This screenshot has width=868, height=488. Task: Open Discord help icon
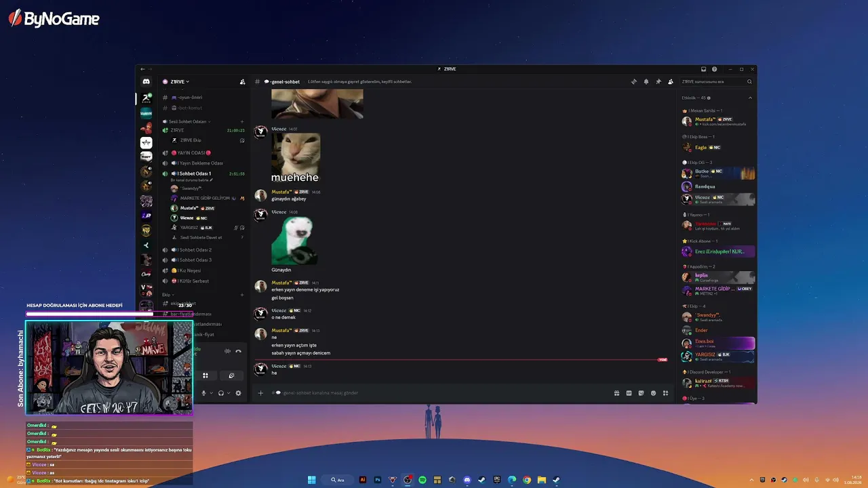coord(714,69)
